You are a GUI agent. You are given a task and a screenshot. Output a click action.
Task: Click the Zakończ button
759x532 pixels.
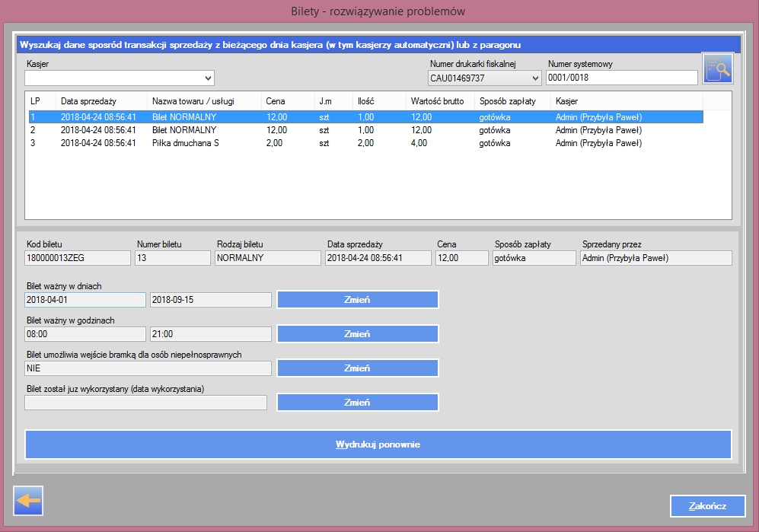click(708, 506)
